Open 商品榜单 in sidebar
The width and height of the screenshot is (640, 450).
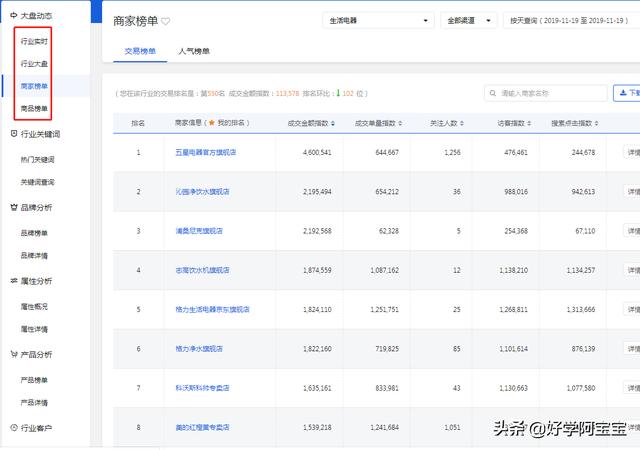pyautogui.click(x=34, y=109)
